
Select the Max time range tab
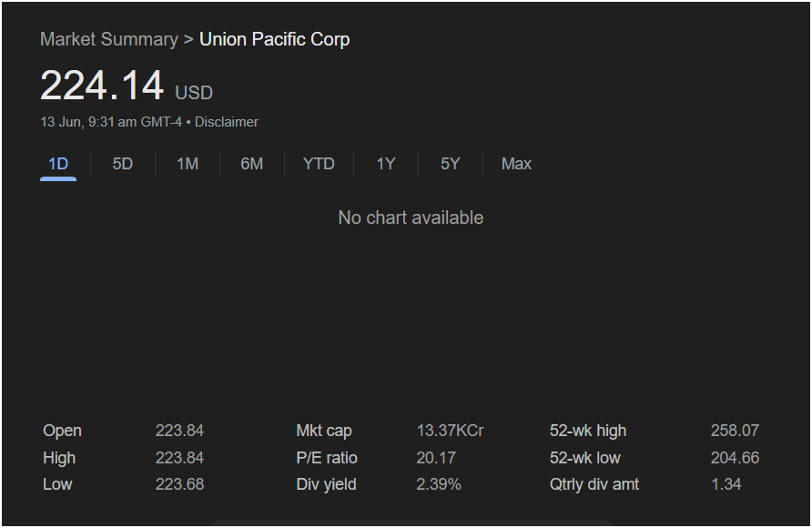tap(516, 164)
